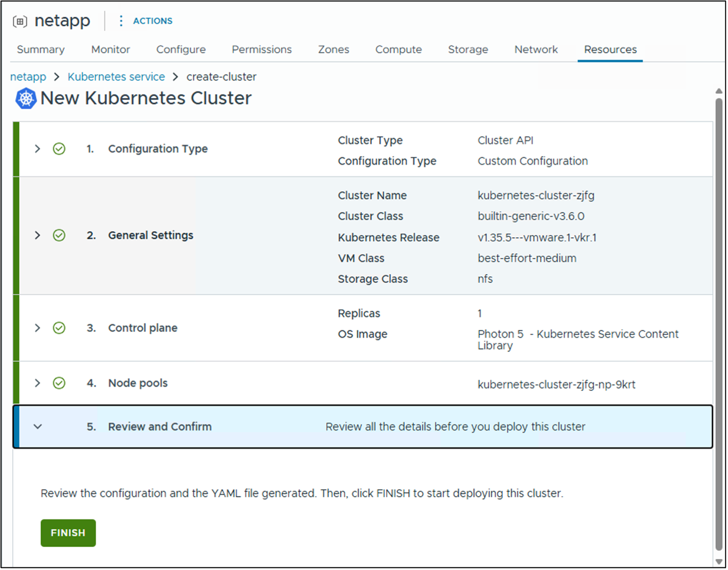Screen dimensions: 728x570
Task: Click the green checkmark for Node pools
Action: (x=59, y=383)
